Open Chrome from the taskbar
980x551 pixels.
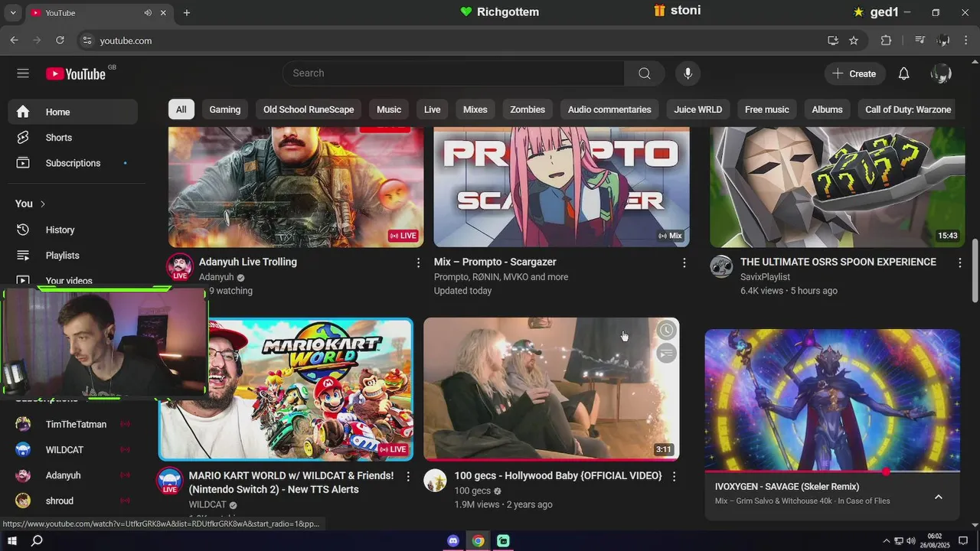[478, 541]
